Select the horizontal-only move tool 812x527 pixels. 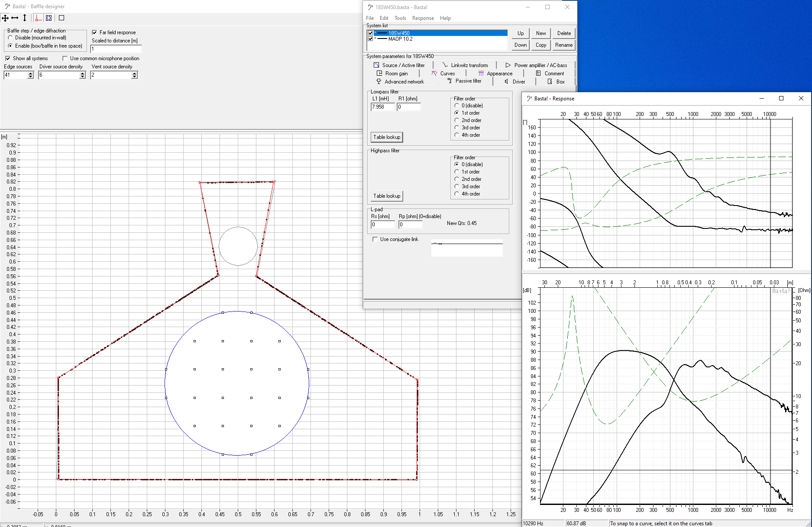[15, 18]
